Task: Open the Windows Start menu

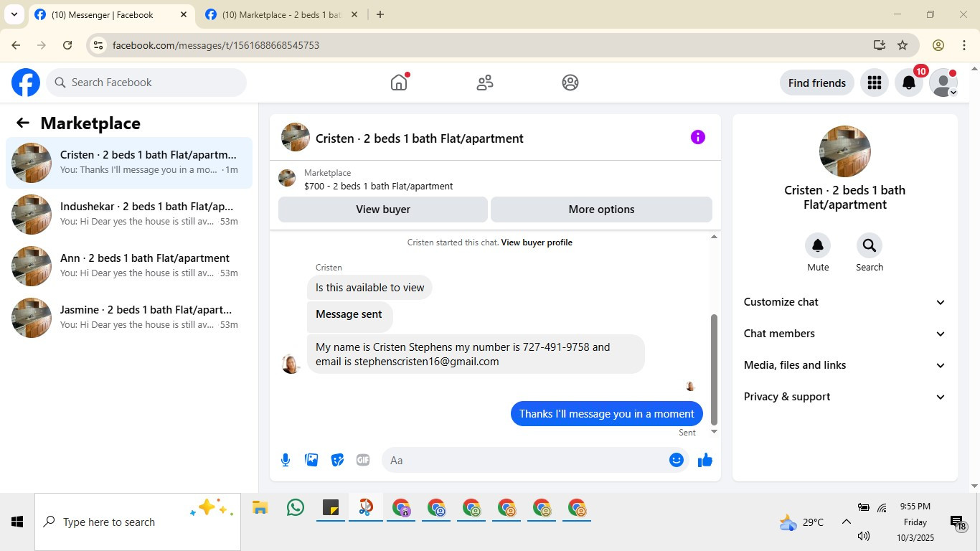Action: 17,522
